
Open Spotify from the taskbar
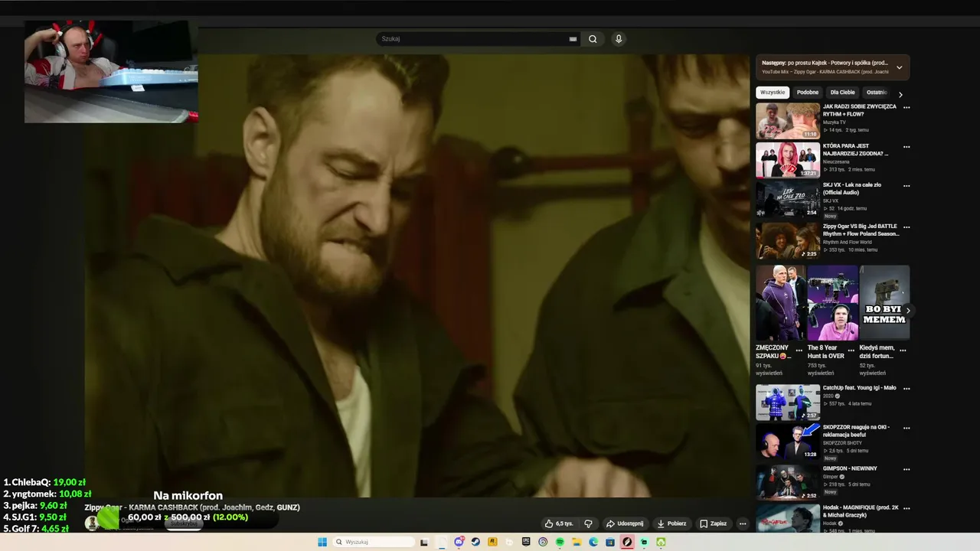click(560, 542)
